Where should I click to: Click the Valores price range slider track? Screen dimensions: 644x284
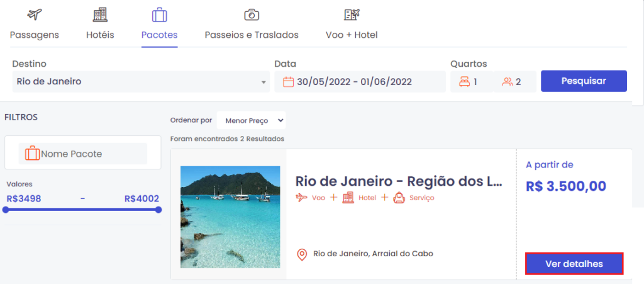[x=82, y=210]
